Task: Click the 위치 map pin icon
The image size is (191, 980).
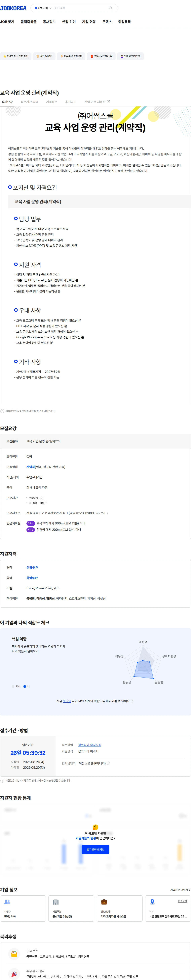Action: point(152,902)
